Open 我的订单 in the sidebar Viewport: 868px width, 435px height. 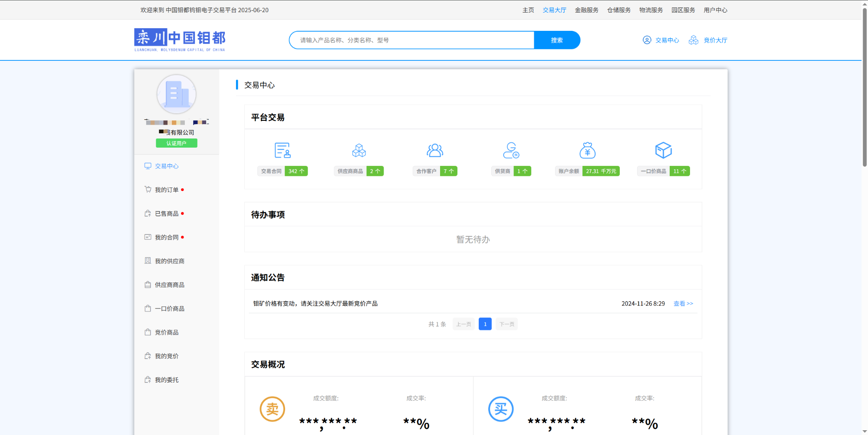tap(167, 190)
